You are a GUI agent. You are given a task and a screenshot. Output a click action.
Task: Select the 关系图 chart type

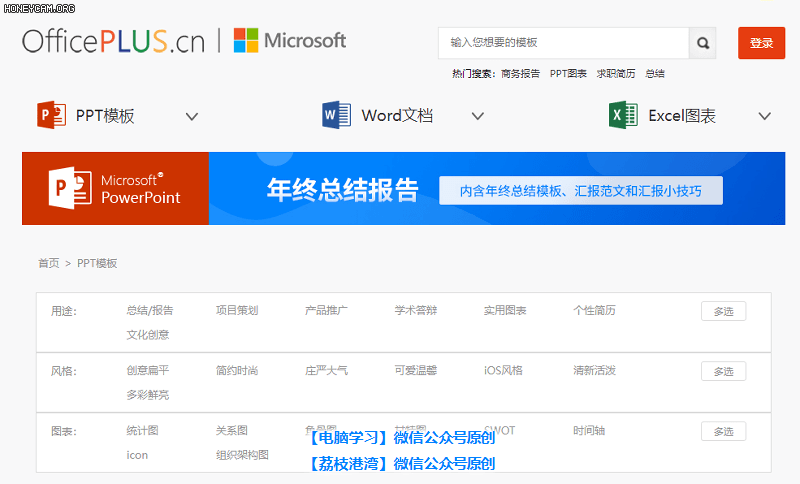[232, 430]
